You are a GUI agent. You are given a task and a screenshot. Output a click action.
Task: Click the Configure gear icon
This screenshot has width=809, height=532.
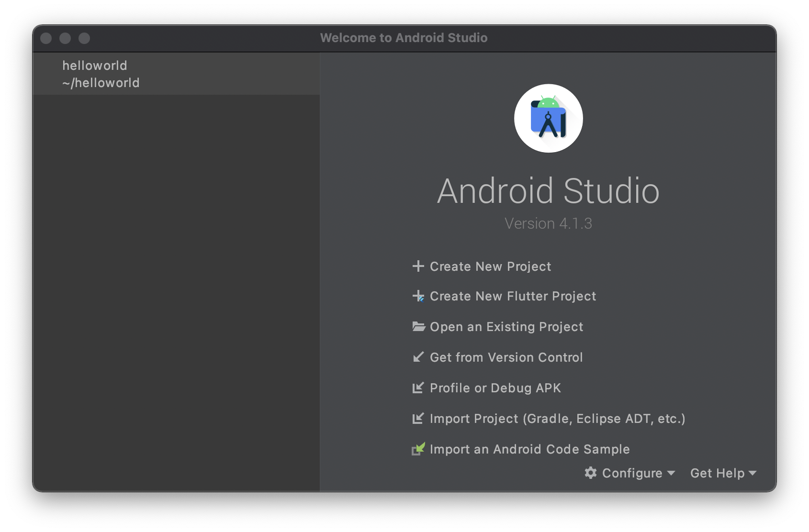pyautogui.click(x=591, y=473)
